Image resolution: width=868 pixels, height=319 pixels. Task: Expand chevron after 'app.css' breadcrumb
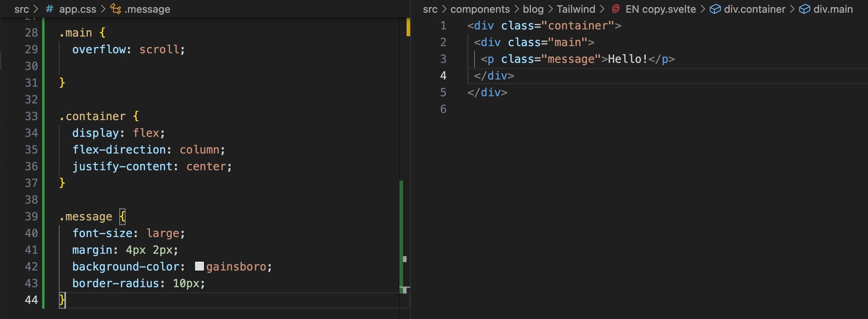103,9
